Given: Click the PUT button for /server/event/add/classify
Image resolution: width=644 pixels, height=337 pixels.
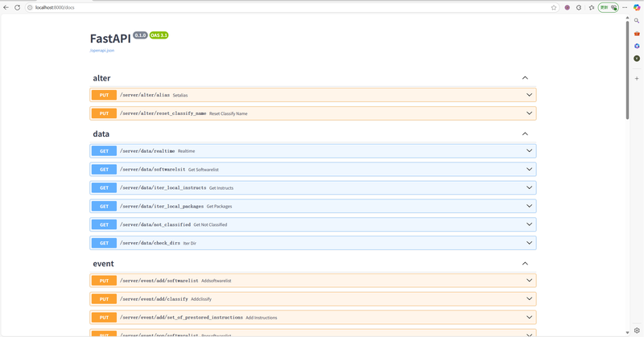Looking at the screenshot, I should pyautogui.click(x=104, y=298).
